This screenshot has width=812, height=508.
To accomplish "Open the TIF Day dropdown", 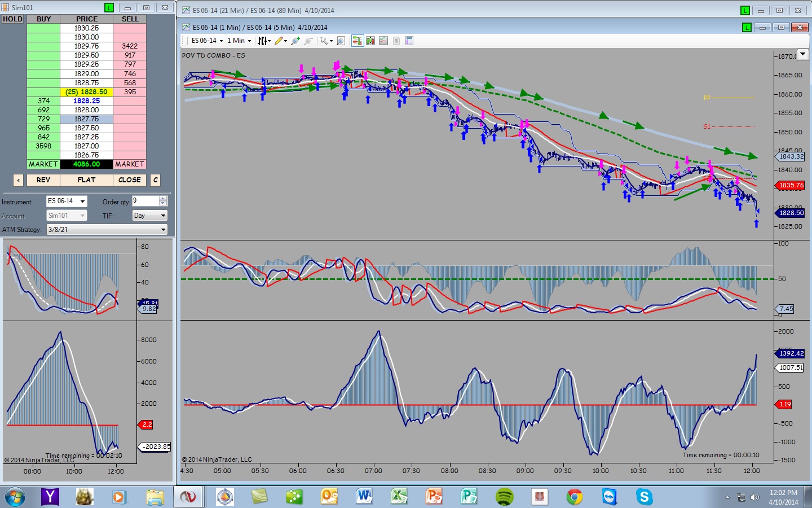I will (x=150, y=216).
